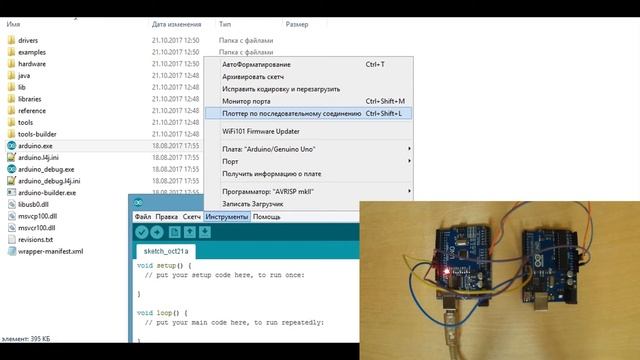The width and height of the screenshot is (640, 360).
Task: Select the tools folder icon
Action: (x=11, y=122)
